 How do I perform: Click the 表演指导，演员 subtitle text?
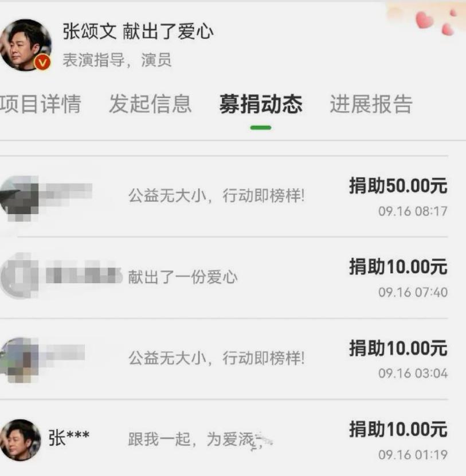click(x=118, y=60)
